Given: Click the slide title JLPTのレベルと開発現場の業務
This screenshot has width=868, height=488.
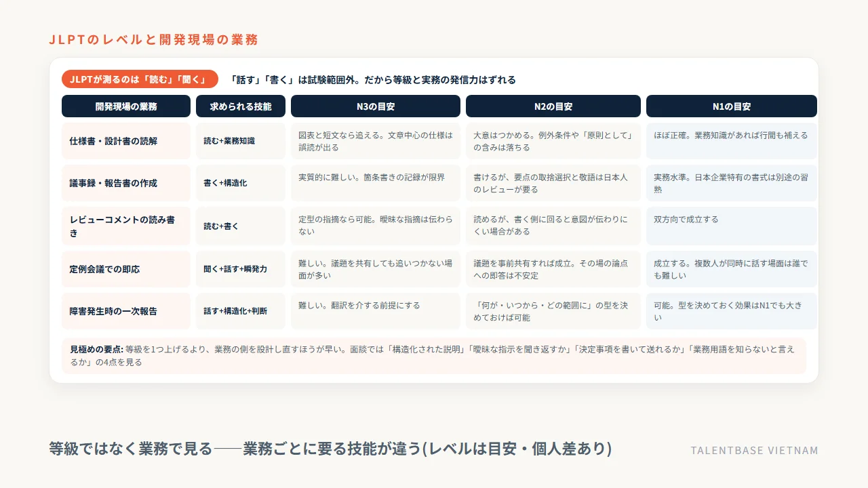Looking at the screenshot, I should point(153,39).
